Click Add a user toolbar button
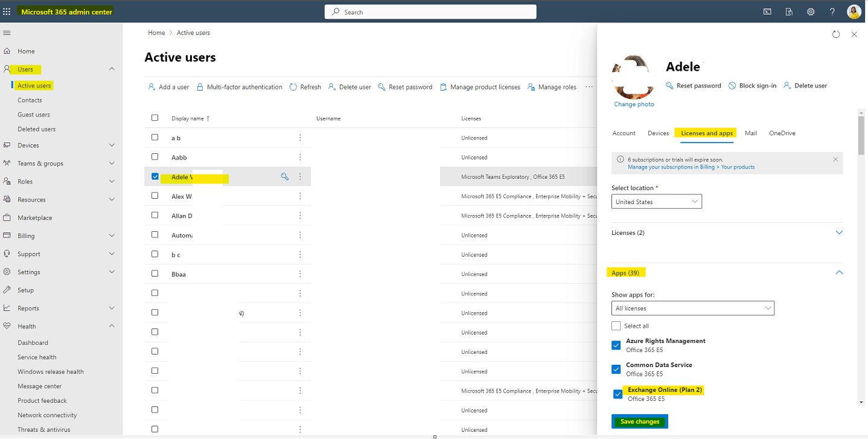Screen dimensions: 868x439 [168, 87]
